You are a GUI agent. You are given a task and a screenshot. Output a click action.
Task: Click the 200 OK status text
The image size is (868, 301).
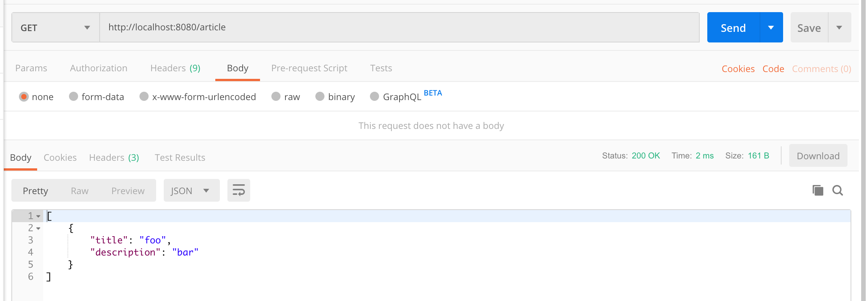point(646,156)
